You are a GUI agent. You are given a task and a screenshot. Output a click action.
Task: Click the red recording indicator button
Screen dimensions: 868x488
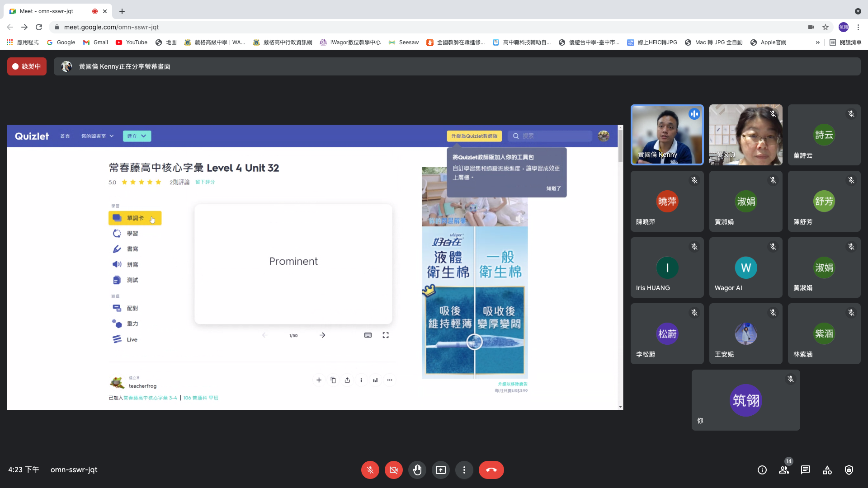[x=27, y=66]
